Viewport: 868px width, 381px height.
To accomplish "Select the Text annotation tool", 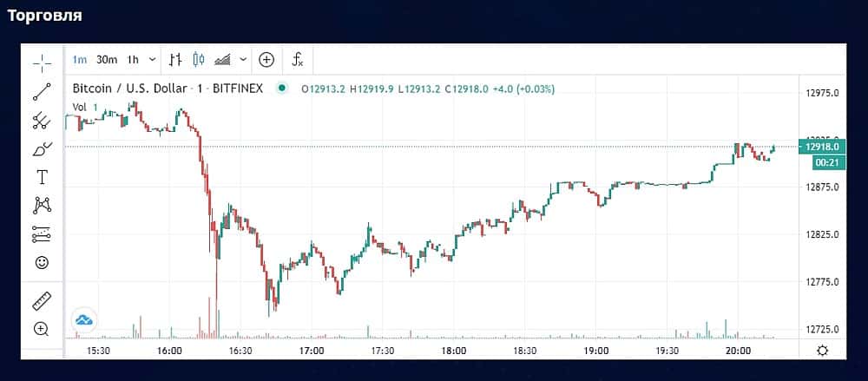I will pos(42,177).
